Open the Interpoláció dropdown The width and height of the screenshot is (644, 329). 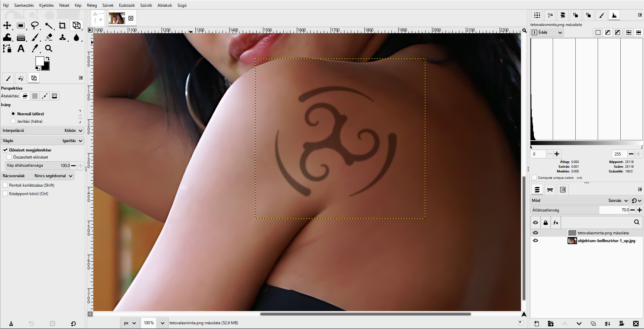42,131
